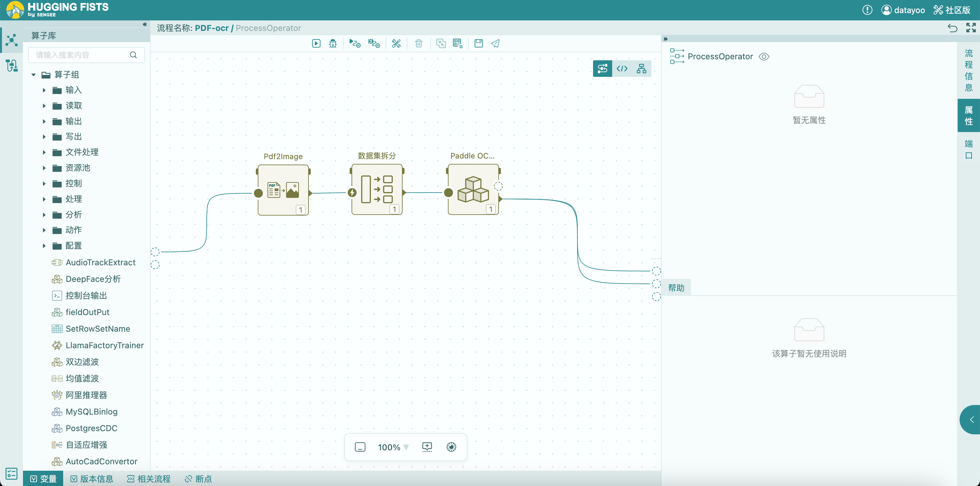Image resolution: width=980 pixels, height=486 pixels.
Task: Click the trash delete icon in toolbar
Action: (419, 43)
